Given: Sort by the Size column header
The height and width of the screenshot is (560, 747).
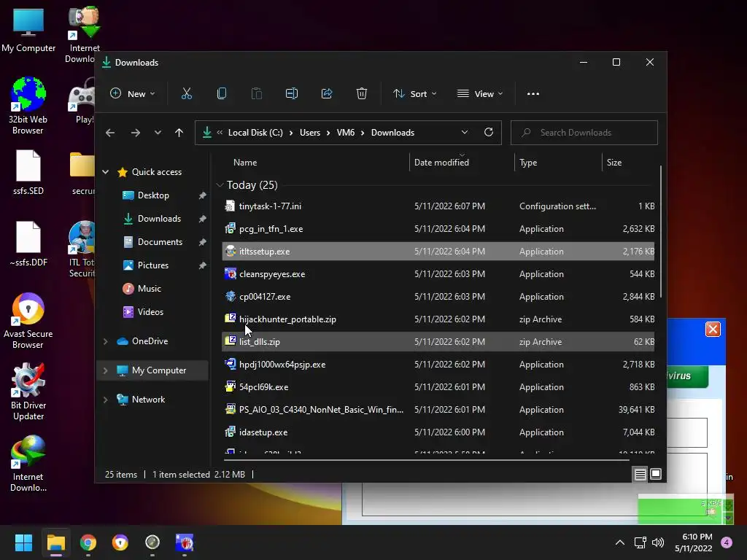Looking at the screenshot, I should [614, 163].
